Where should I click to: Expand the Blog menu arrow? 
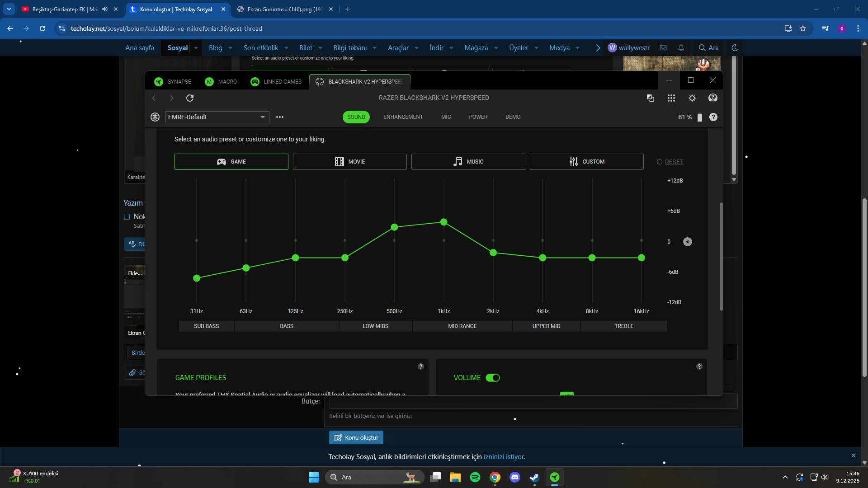click(x=231, y=48)
